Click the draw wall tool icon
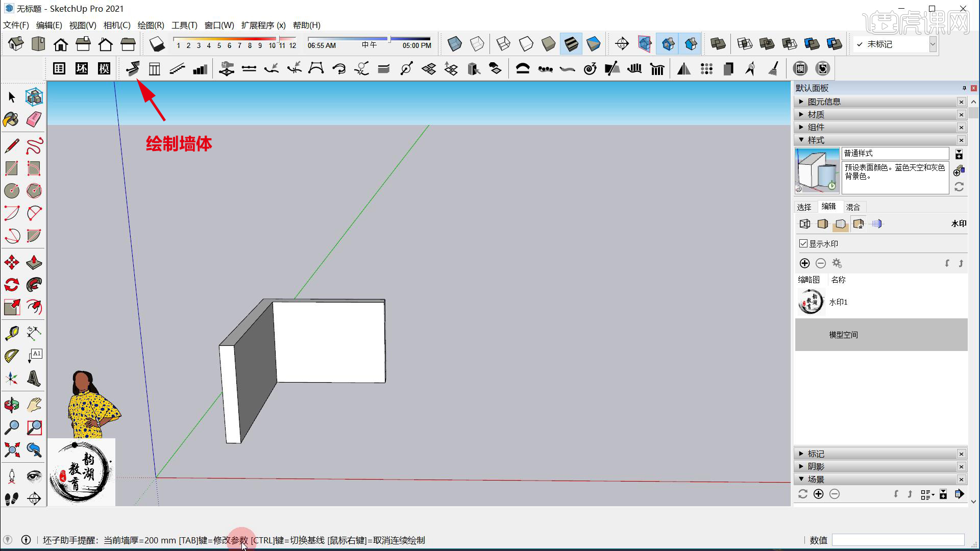This screenshot has height=551, width=980. (x=133, y=68)
